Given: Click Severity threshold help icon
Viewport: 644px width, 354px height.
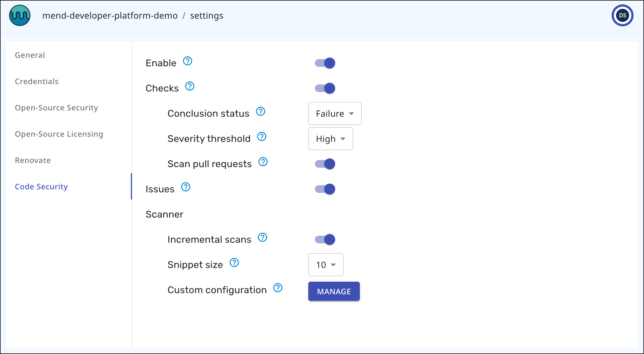Looking at the screenshot, I should pyautogui.click(x=262, y=137).
